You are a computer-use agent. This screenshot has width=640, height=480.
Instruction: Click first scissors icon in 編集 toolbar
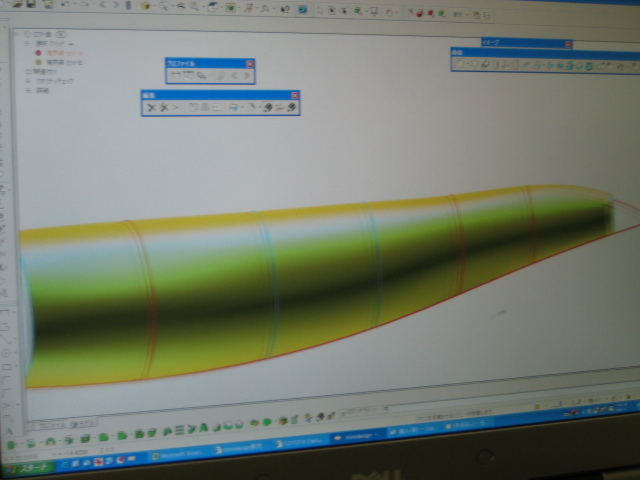click(x=151, y=107)
